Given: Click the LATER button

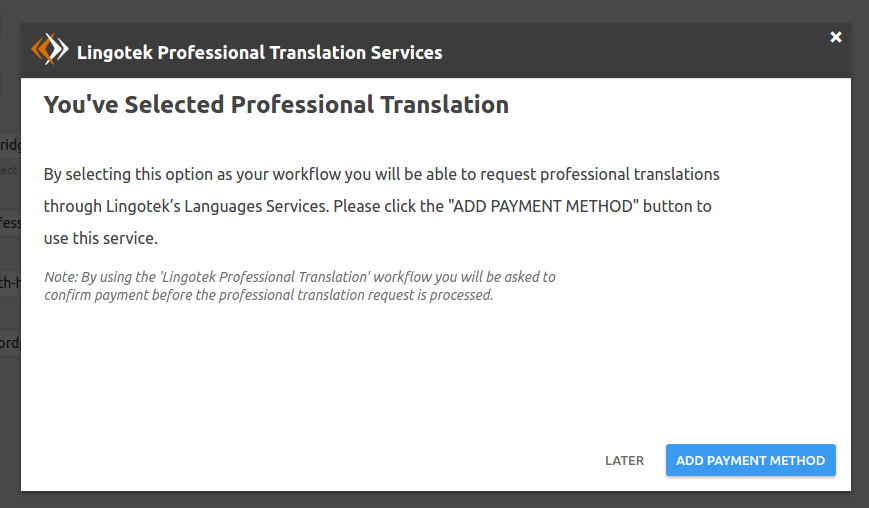Looking at the screenshot, I should point(624,461).
